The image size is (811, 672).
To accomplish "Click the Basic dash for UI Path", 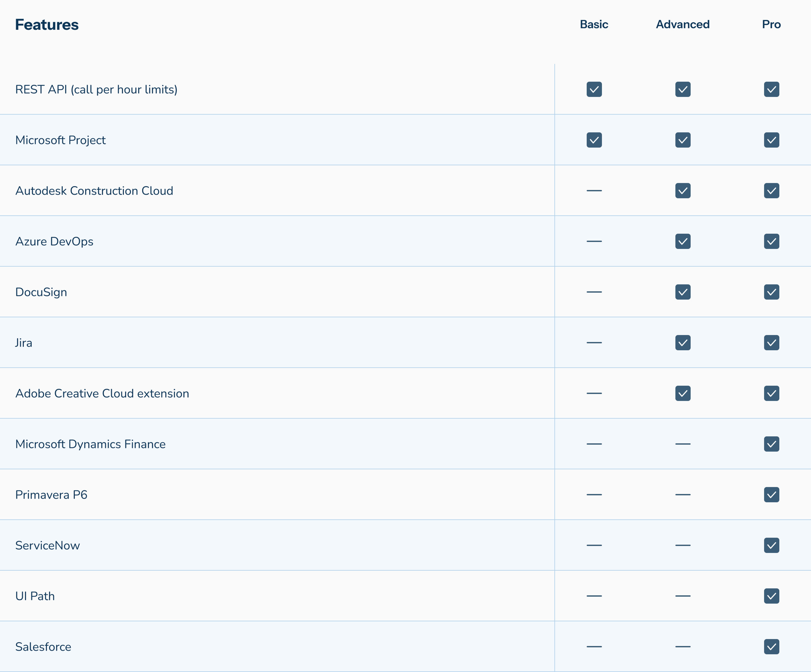I will [594, 596].
